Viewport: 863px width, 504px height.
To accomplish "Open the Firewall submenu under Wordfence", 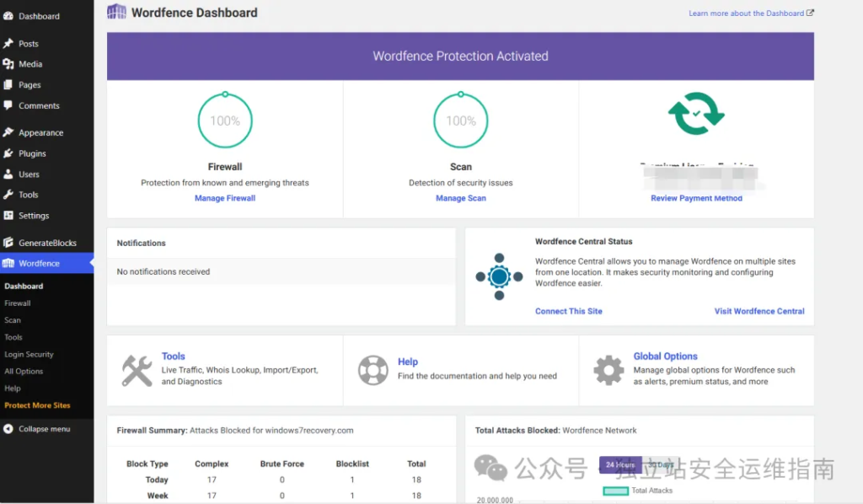I will [18, 303].
